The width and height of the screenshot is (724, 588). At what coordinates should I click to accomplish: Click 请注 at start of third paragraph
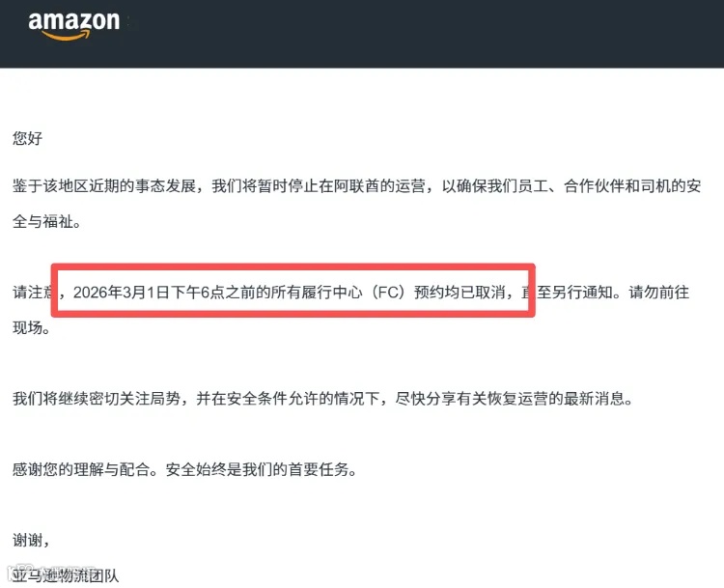(28, 292)
